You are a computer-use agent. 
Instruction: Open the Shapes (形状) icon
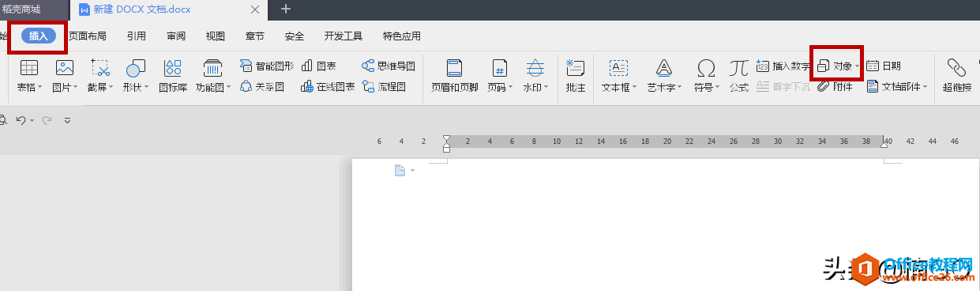pos(135,69)
